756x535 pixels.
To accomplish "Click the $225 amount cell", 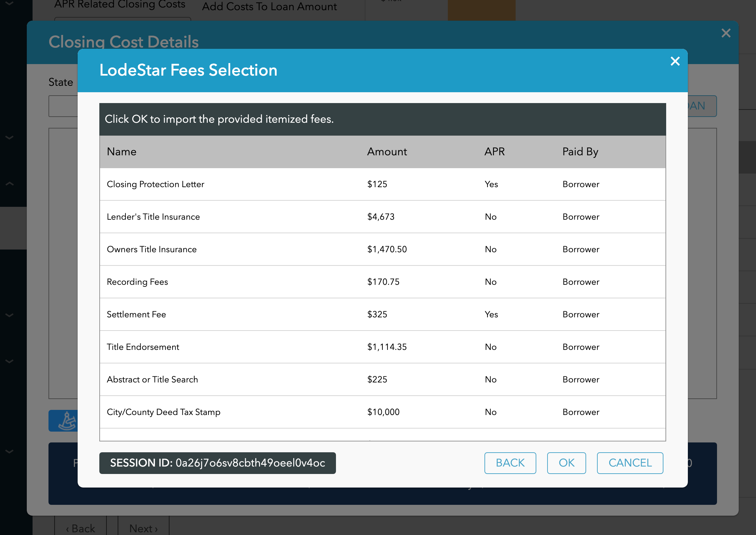I will (x=377, y=379).
